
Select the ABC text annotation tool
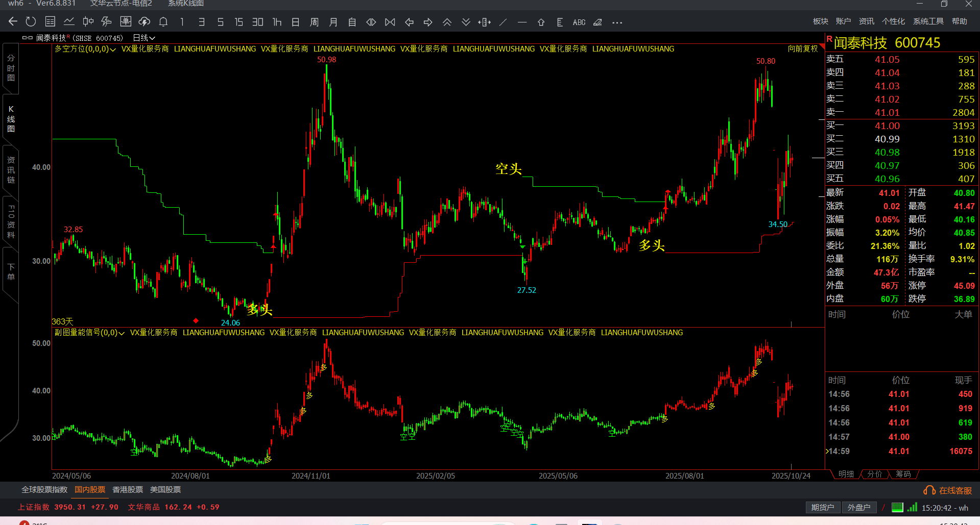579,22
